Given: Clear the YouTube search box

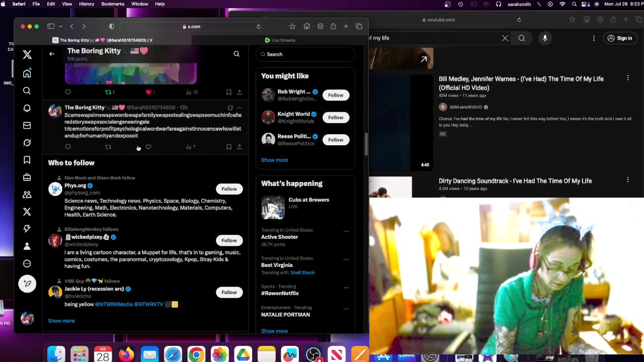Looking at the screenshot, I should tap(505, 38).
